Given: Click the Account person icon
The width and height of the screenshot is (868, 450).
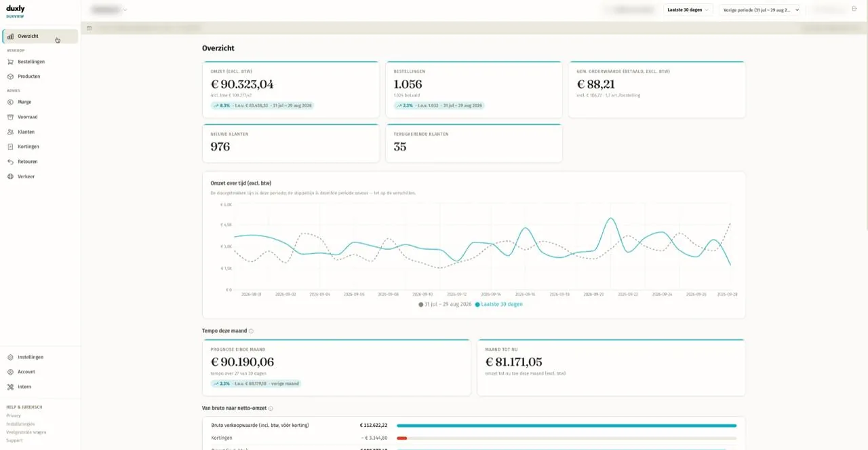Looking at the screenshot, I should [10, 372].
